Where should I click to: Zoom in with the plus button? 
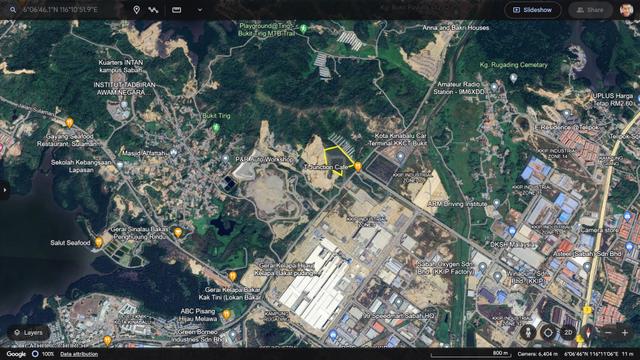coord(624,333)
